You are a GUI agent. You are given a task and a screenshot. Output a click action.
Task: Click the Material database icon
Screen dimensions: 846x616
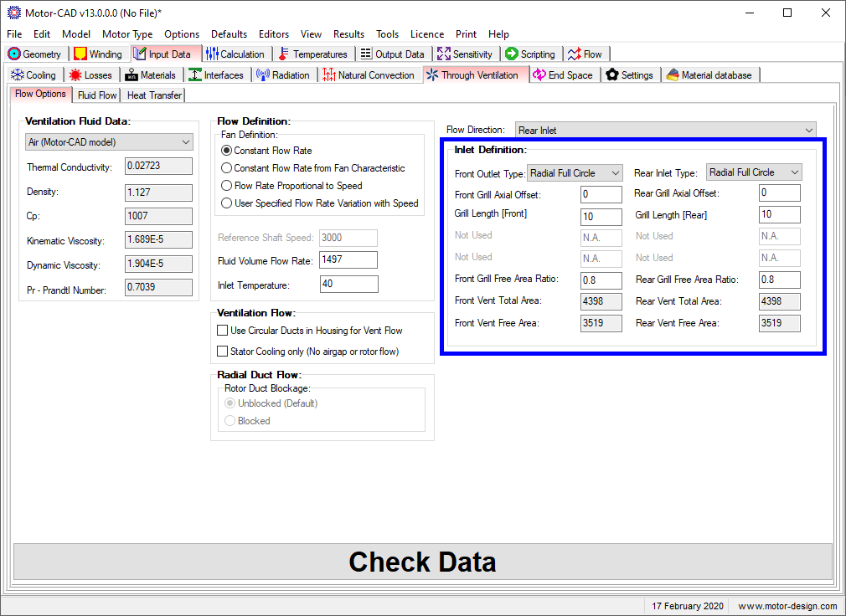pos(673,75)
